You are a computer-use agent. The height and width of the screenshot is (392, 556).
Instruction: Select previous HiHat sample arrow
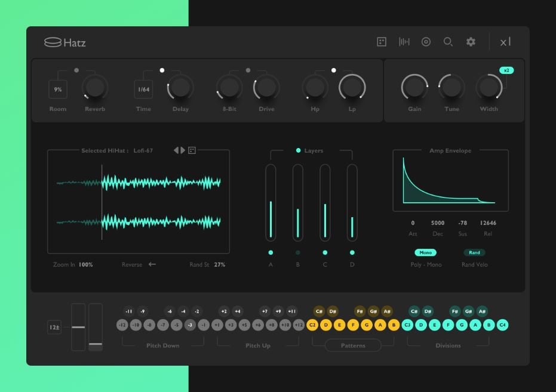click(x=176, y=150)
